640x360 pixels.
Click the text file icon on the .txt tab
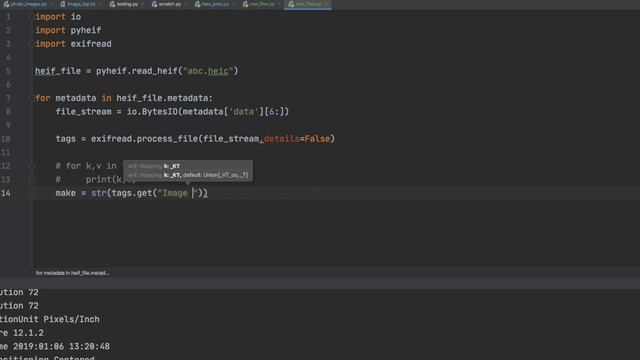click(63, 4)
